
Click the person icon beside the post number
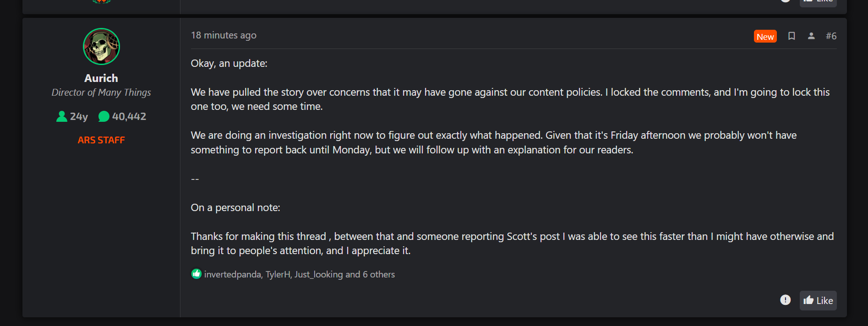pyautogui.click(x=811, y=36)
